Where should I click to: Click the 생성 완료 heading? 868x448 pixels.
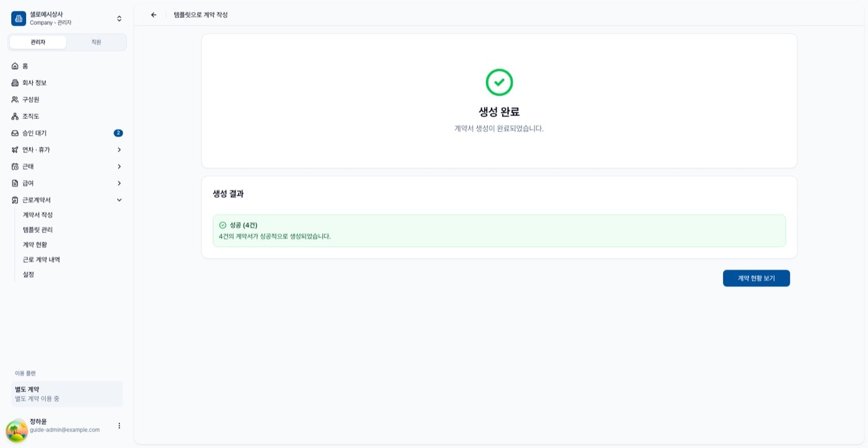click(499, 112)
